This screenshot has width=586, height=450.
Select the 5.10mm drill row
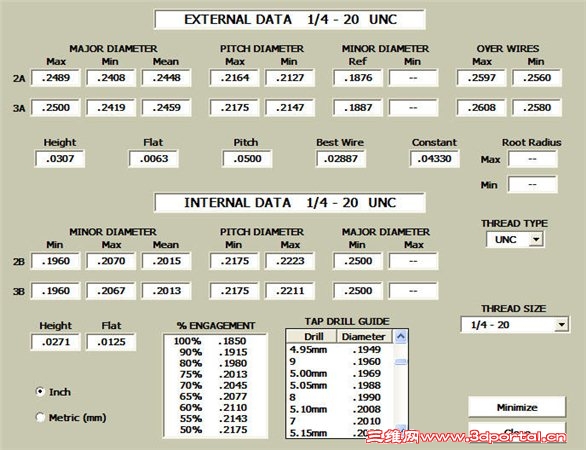coord(339,409)
